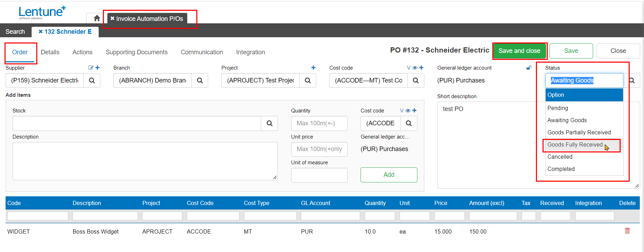Screen dimensions: 644x252
Task: Select the Option entry in status list
Action: pyautogui.click(x=584, y=95)
